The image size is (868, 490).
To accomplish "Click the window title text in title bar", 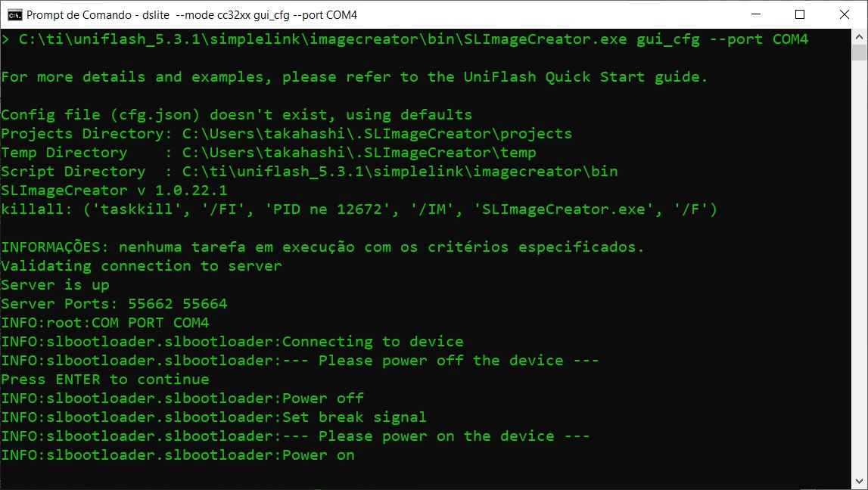I will coord(191,15).
